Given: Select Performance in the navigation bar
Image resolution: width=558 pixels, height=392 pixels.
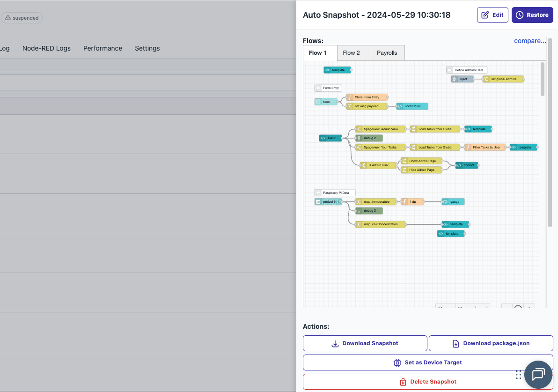Looking at the screenshot, I should 103,48.
